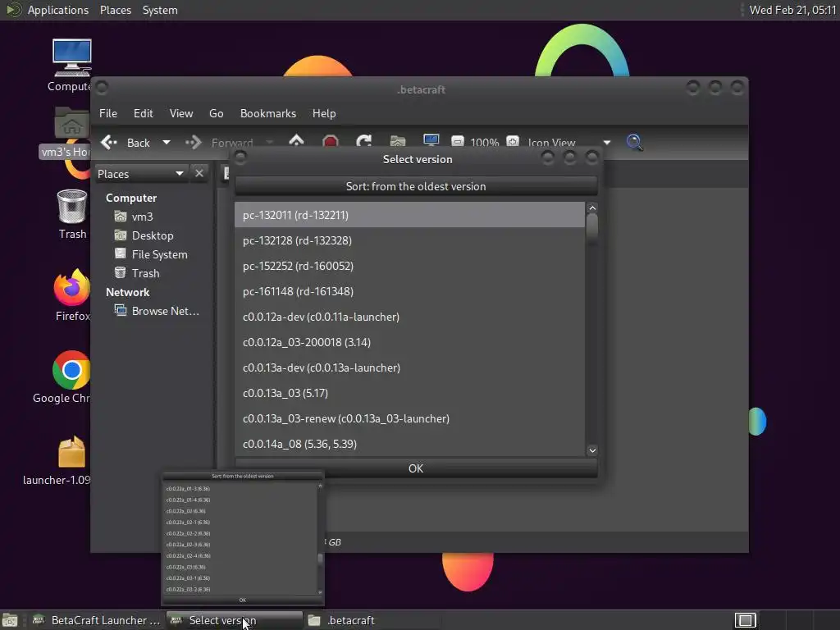The width and height of the screenshot is (840, 630).
Task: Click show desktop icon in bottom panel
Action: (10, 620)
